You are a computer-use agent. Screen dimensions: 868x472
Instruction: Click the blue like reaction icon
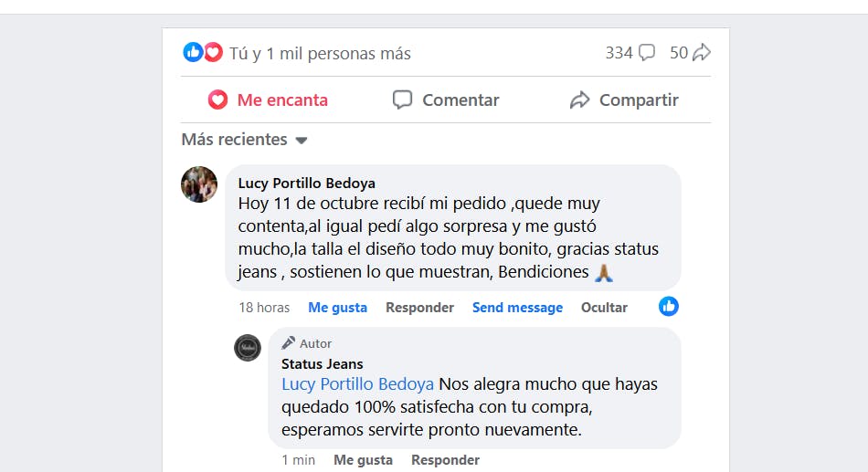tap(192, 53)
